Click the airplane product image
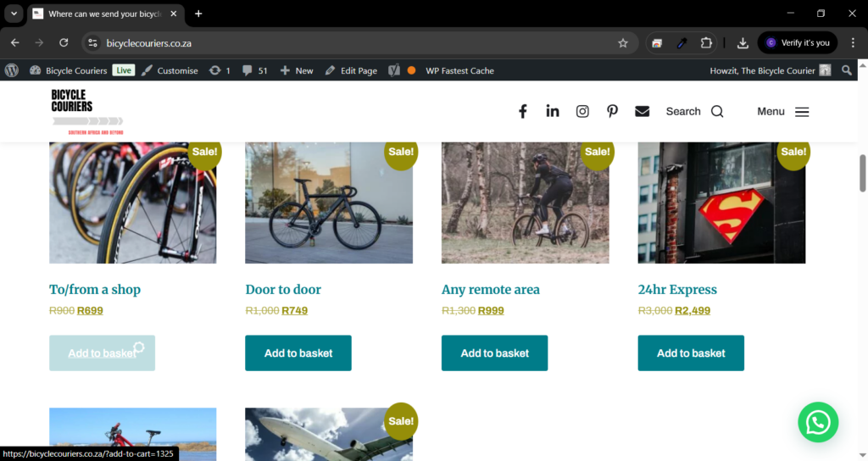 pos(329,435)
